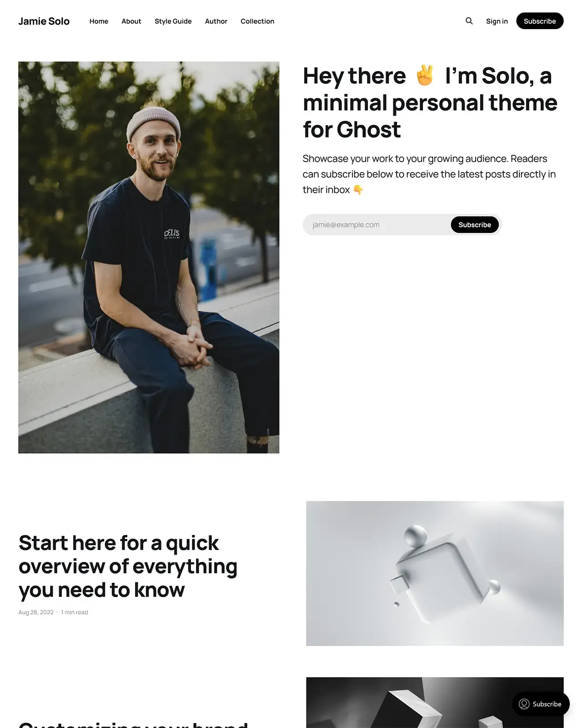The height and width of the screenshot is (728, 582).
Task: Click the 'Customizing your brand' post title
Action: [x=133, y=723]
